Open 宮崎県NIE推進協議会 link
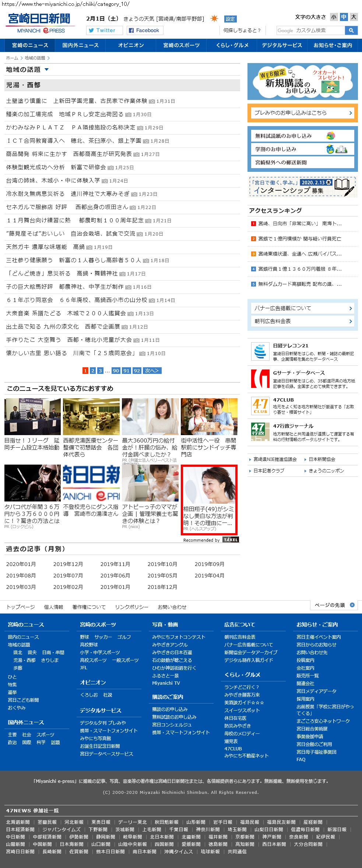 [275, 459]
